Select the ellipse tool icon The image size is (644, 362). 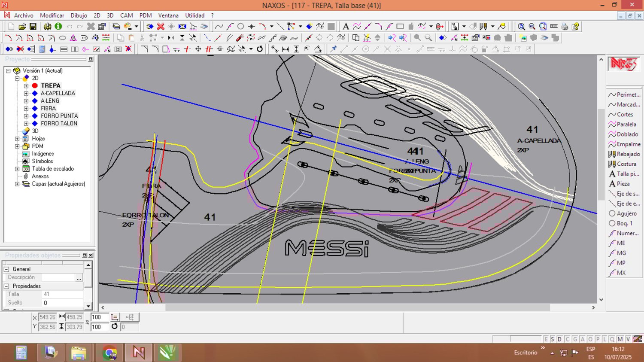point(62,38)
